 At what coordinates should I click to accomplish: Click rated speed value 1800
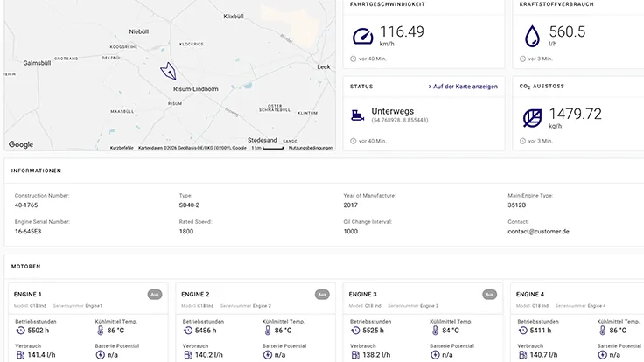pyautogui.click(x=186, y=231)
